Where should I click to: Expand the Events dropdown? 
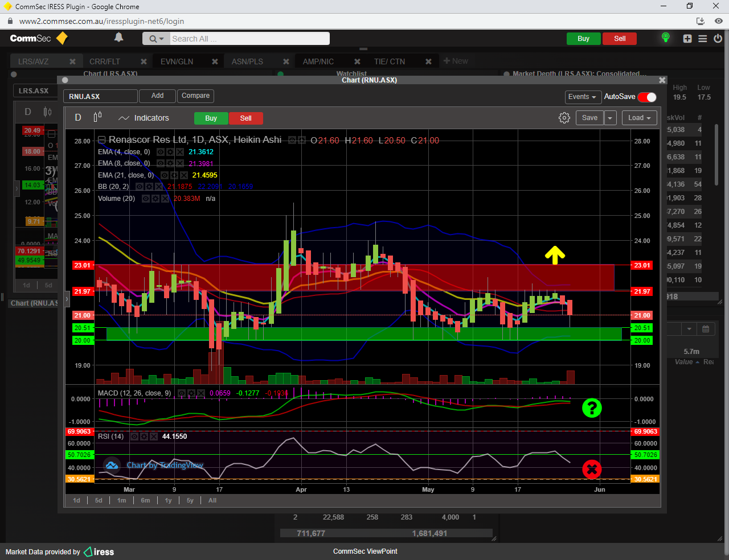[x=582, y=97]
